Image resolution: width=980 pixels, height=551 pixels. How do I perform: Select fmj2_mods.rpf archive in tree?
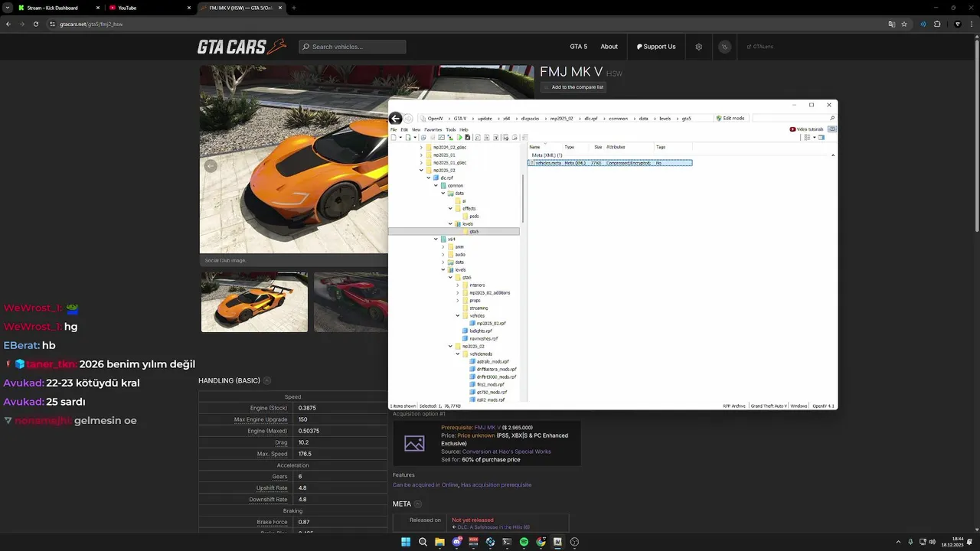click(487, 384)
